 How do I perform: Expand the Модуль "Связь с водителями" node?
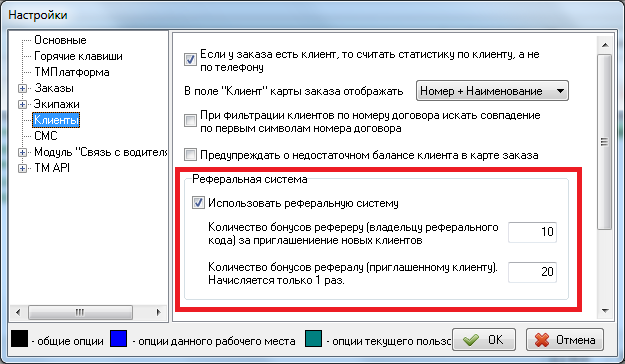click(x=23, y=152)
